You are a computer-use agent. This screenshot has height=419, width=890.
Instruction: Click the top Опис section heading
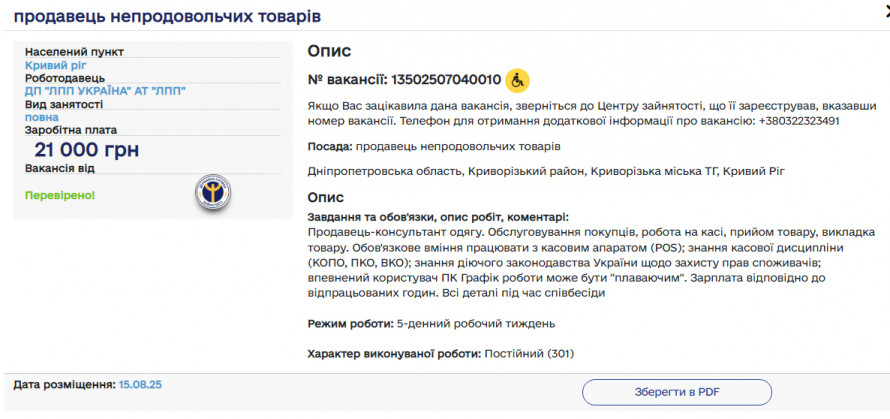pyautogui.click(x=329, y=51)
